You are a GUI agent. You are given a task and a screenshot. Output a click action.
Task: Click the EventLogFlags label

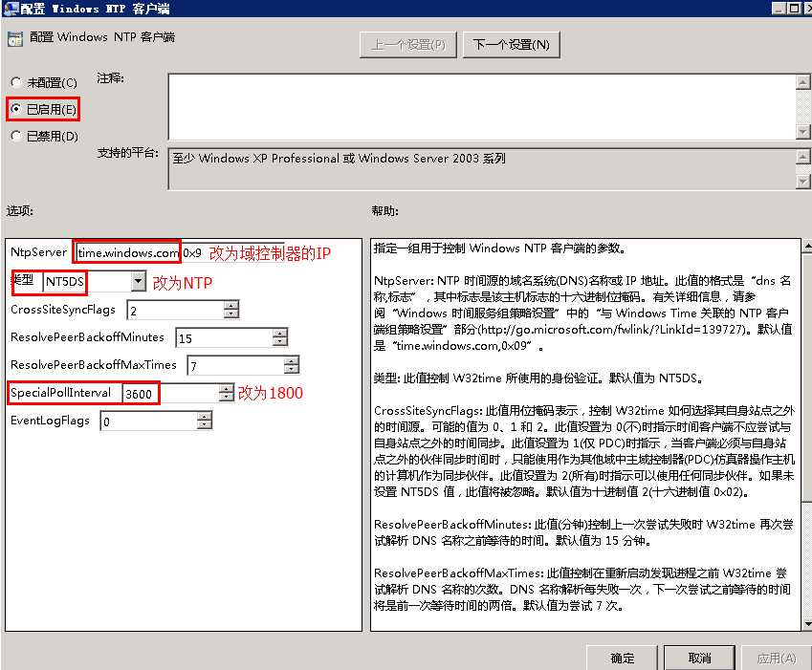(50, 421)
